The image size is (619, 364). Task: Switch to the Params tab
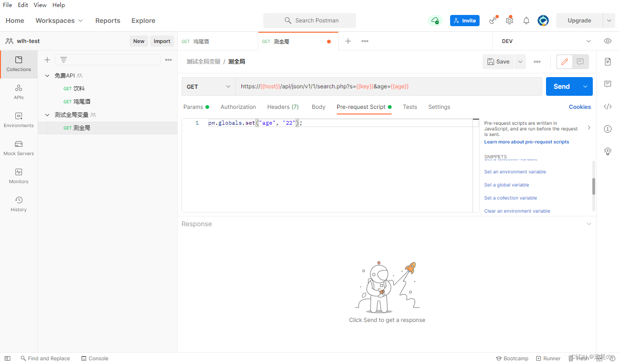pyautogui.click(x=196, y=107)
